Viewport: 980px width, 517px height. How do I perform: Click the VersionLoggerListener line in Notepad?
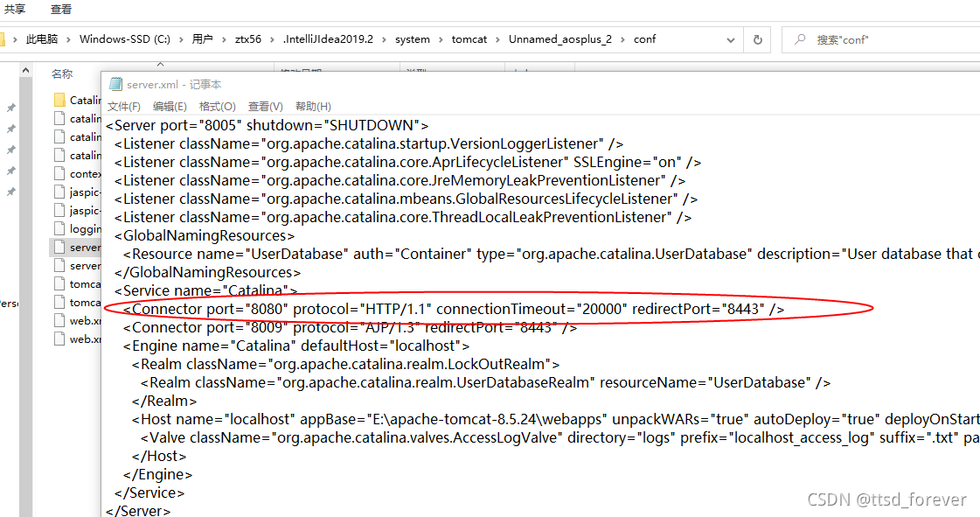point(369,143)
